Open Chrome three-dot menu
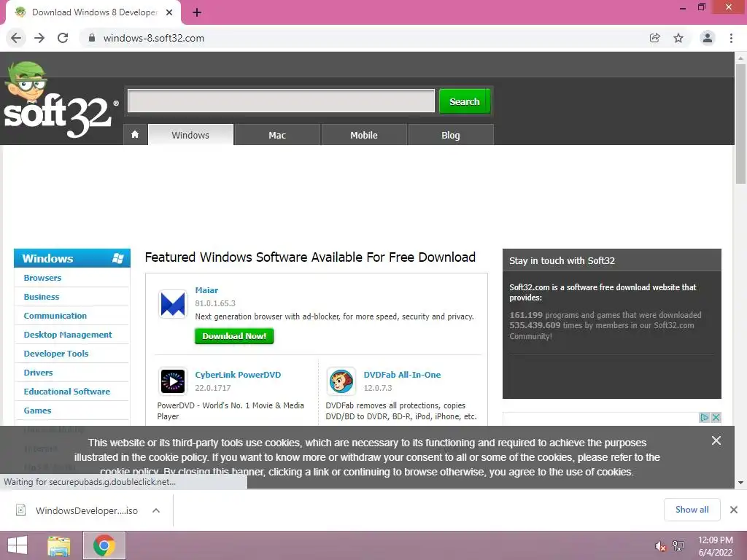This screenshot has width=747, height=560. click(x=731, y=38)
